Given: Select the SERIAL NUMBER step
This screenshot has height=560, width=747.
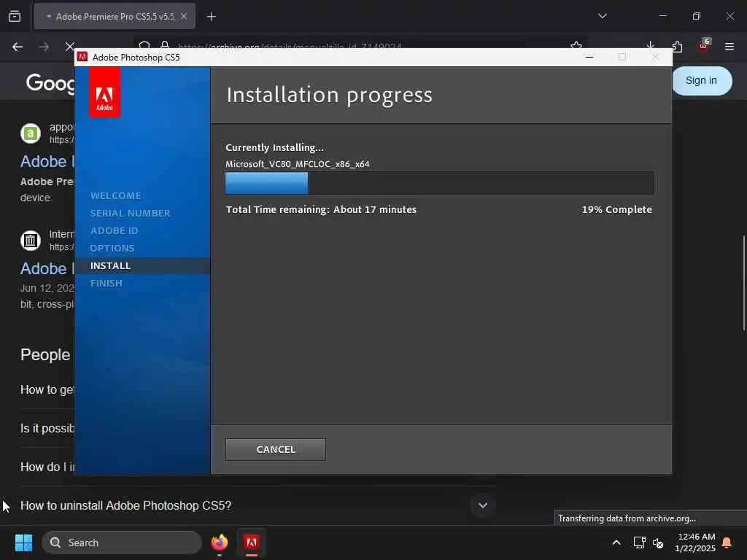Looking at the screenshot, I should tap(130, 214).
